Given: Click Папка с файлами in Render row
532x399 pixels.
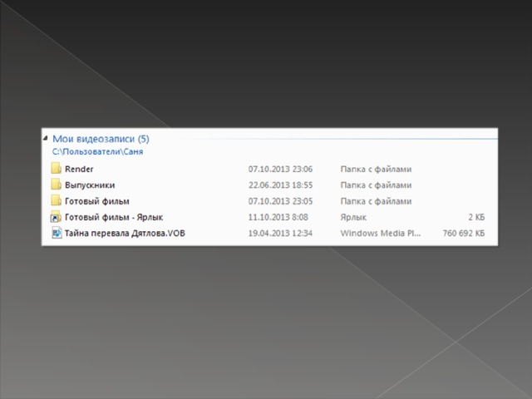Looking at the screenshot, I should pos(376,169).
